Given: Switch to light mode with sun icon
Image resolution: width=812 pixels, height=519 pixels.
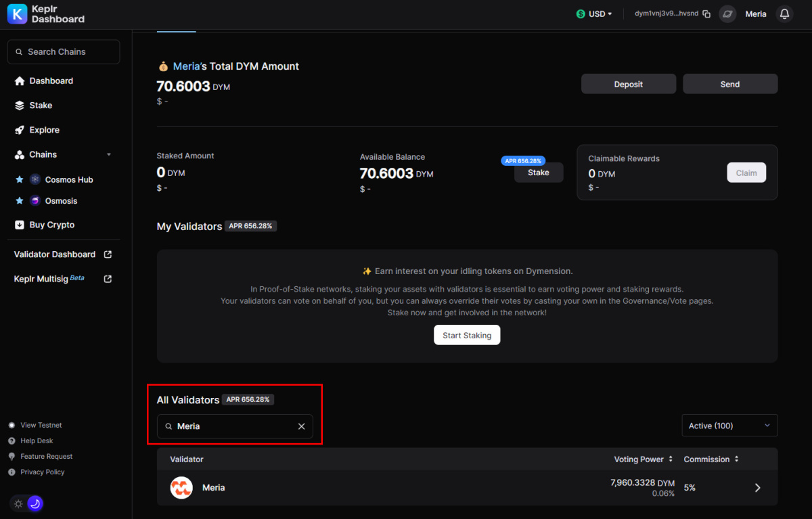Looking at the screenshot, I should tap(18, 503).
